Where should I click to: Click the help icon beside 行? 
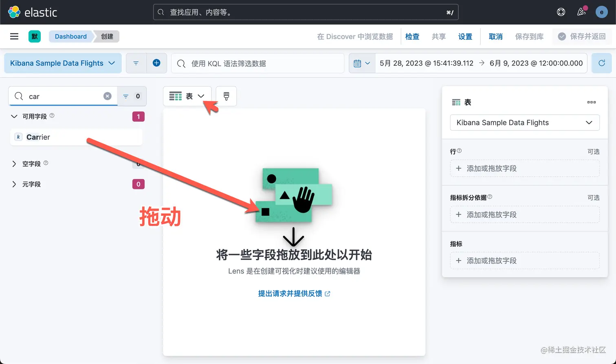(459, 151)
